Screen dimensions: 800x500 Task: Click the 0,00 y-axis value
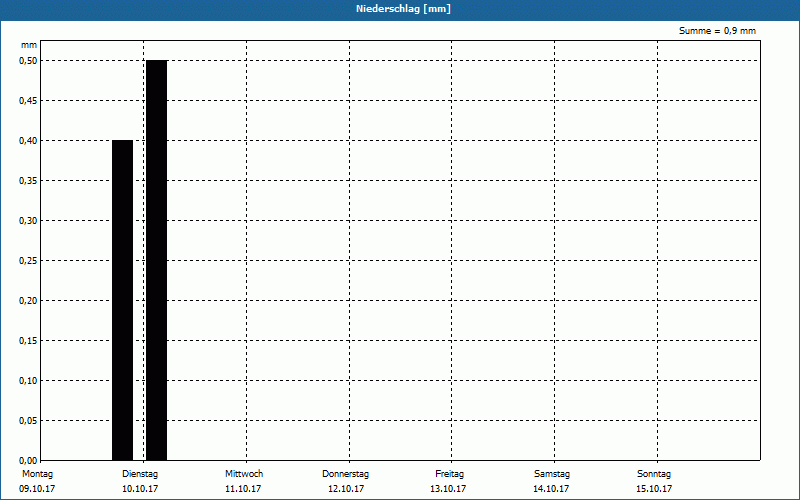[28, 460]
